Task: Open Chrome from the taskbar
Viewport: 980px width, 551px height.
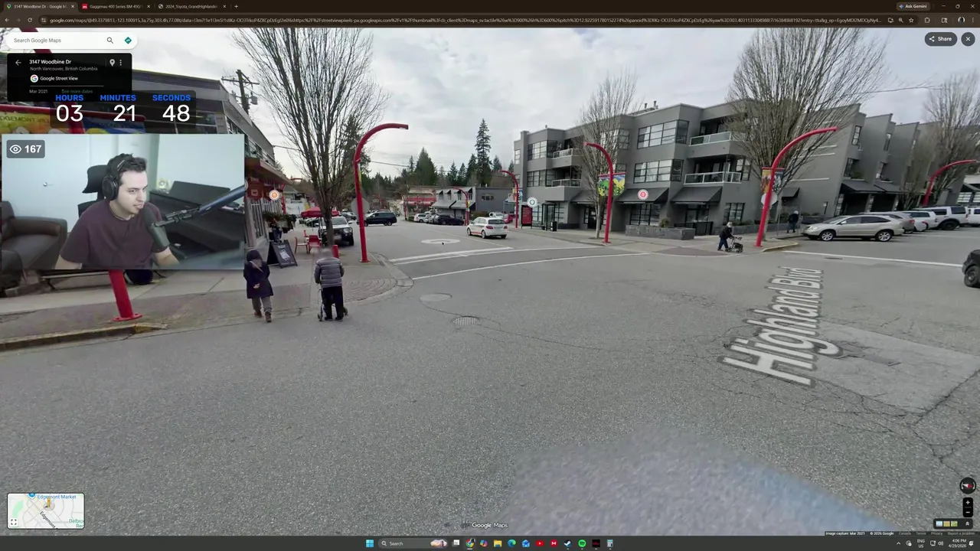Action: (469, 543)
